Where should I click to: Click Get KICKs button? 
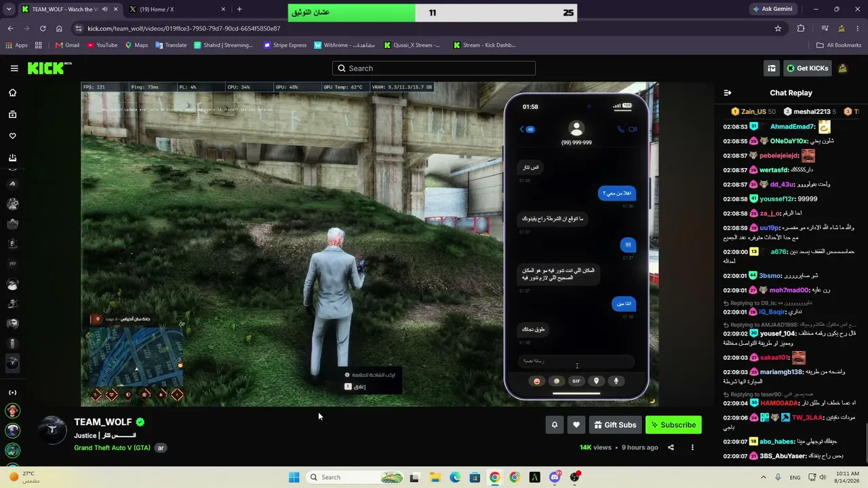click(x=807, y=68)
